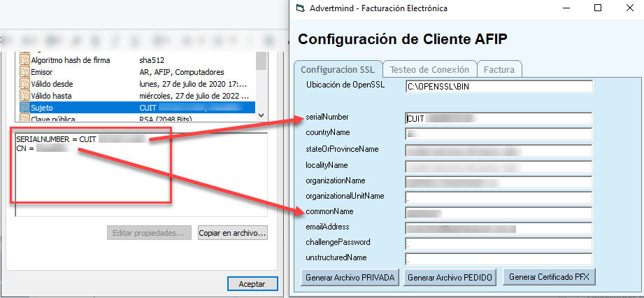Click the 'sha512' value cell
Image resolution: width=644 pixels, height=298 pixels.
coord(152,60)
